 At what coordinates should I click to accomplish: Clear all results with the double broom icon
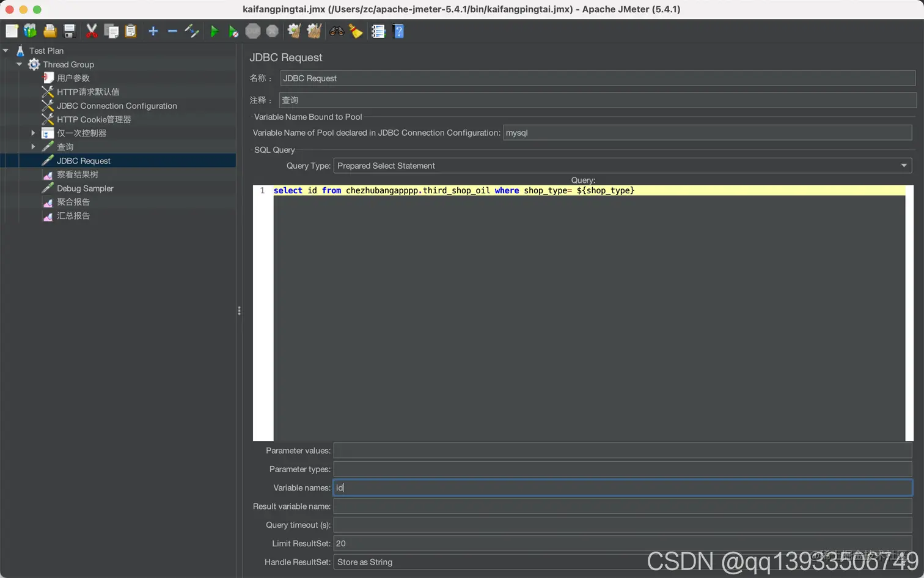point(314,31)
